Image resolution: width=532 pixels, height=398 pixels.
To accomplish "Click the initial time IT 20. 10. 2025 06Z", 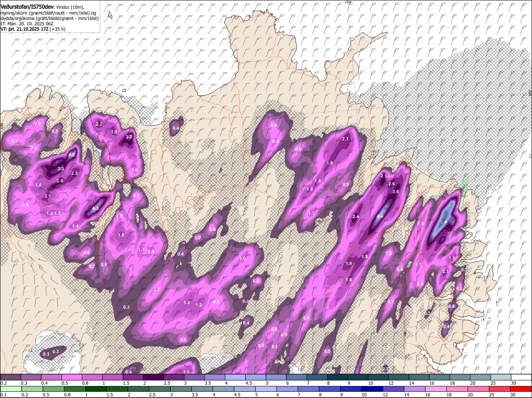I will [27, 24].
